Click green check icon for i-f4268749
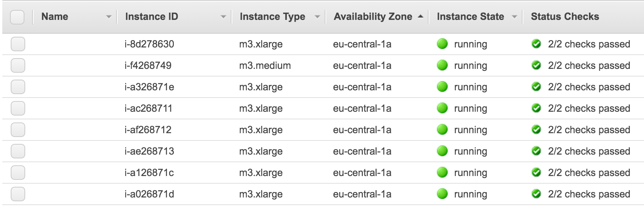644x212 pixels. [536, 65]
